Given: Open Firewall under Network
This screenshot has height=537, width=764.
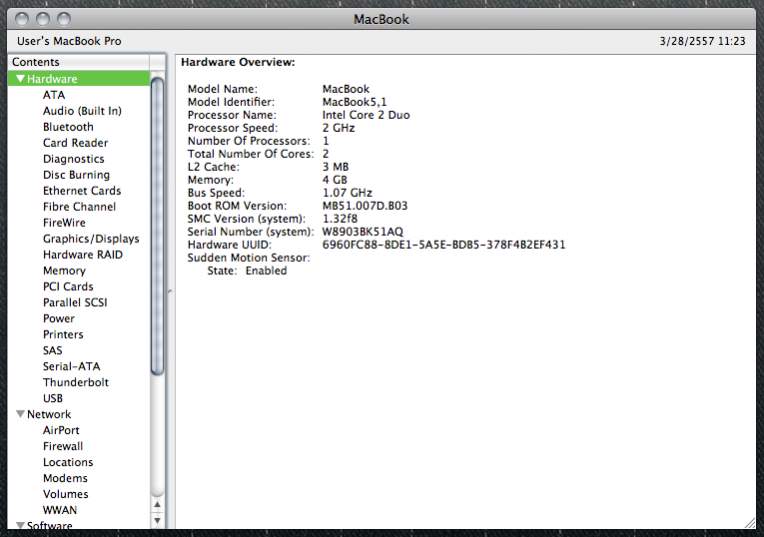Looking at the screenshot, I should [x=63, y=446].
